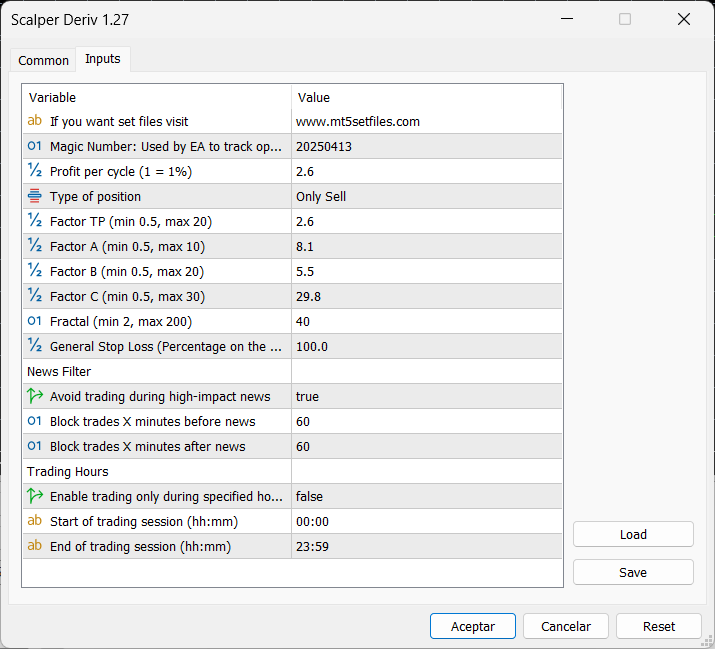Click the enum icon beside Type of position
The height and width of the screenshot is (649, 715).
click(x=35, y=196)
